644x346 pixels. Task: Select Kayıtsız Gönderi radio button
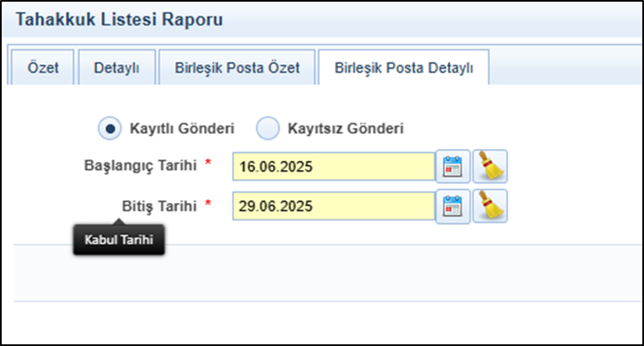click(268, 128)
